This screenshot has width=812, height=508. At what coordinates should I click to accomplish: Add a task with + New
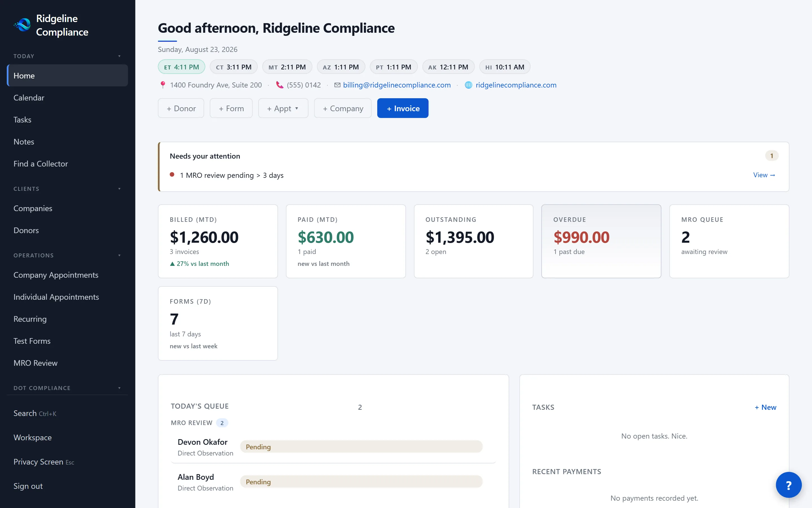click(765, 407)
